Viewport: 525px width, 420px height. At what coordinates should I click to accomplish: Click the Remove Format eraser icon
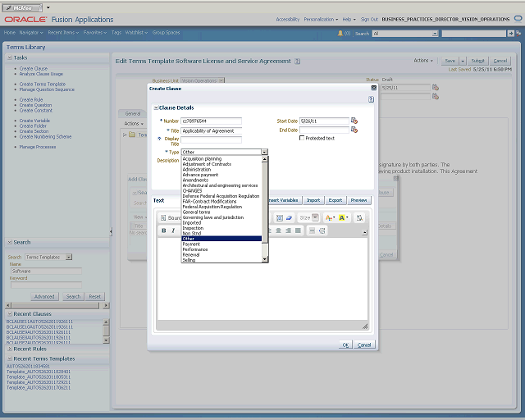click(x=289, y=218)
